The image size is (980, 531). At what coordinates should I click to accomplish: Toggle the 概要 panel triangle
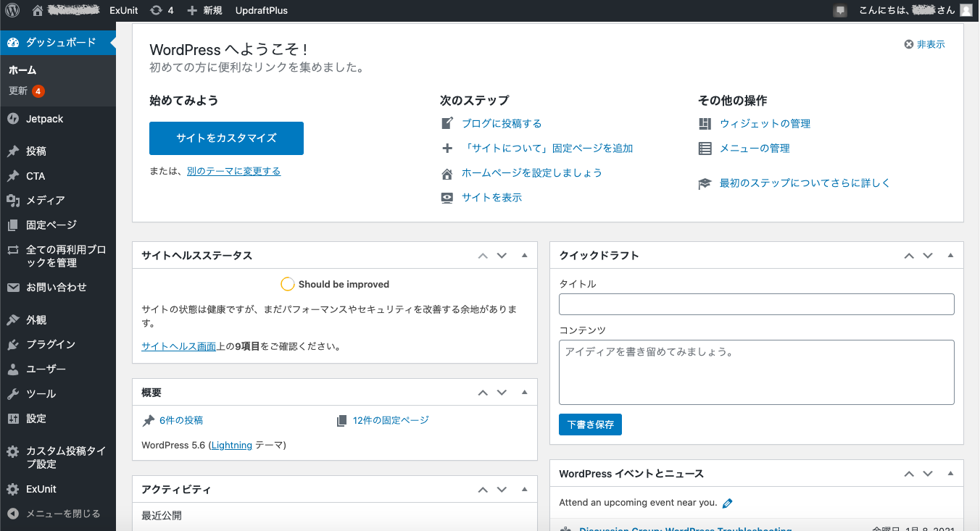[x=525, y=392]
